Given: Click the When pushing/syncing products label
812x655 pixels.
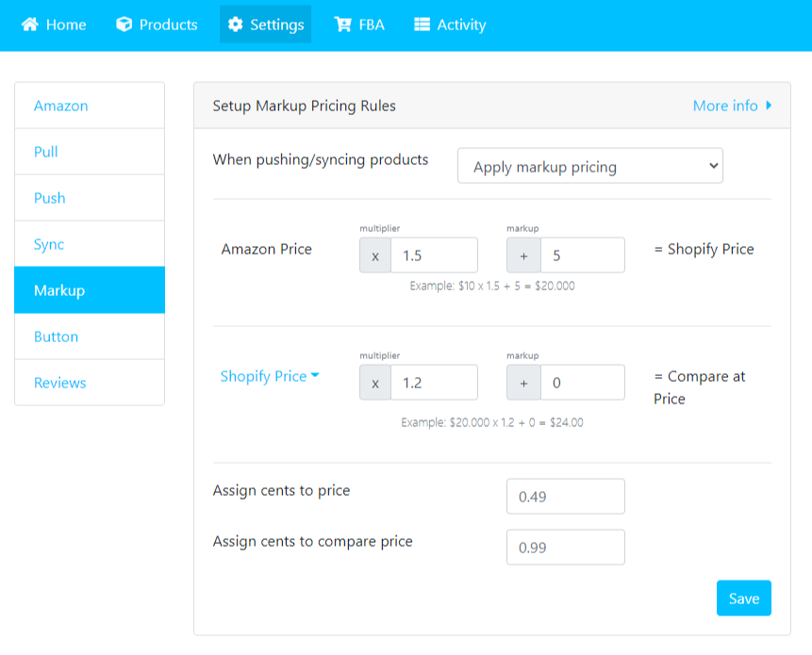Looking at the screenshot, I should (321, 159).
